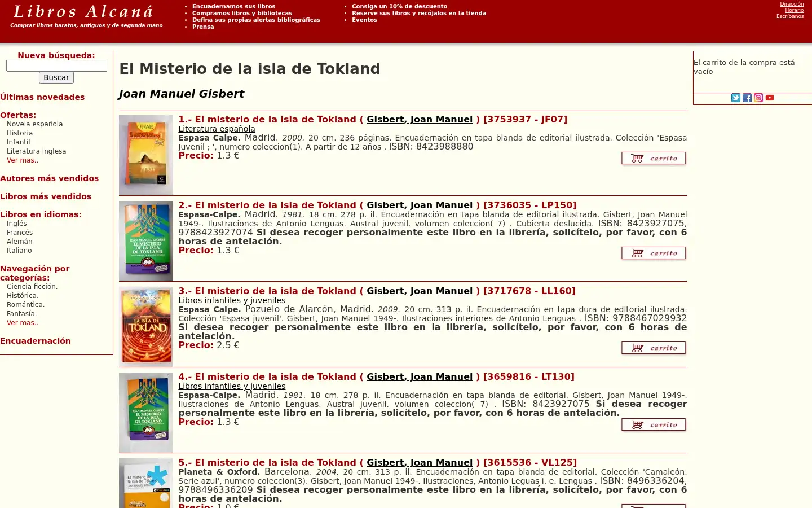This screenshot has width=812, height=508.
Task: Open Libros en idiomas heading
Action: tap(41, 214)
